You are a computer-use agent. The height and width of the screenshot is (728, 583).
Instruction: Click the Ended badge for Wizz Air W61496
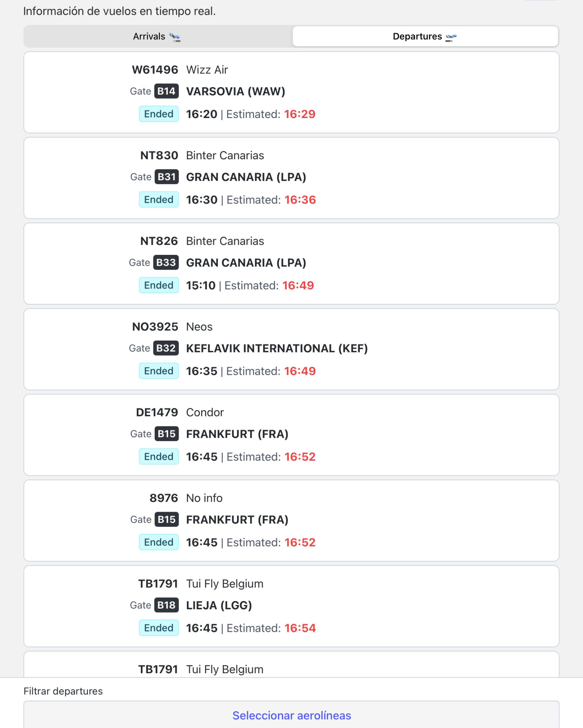coord(159,114)
